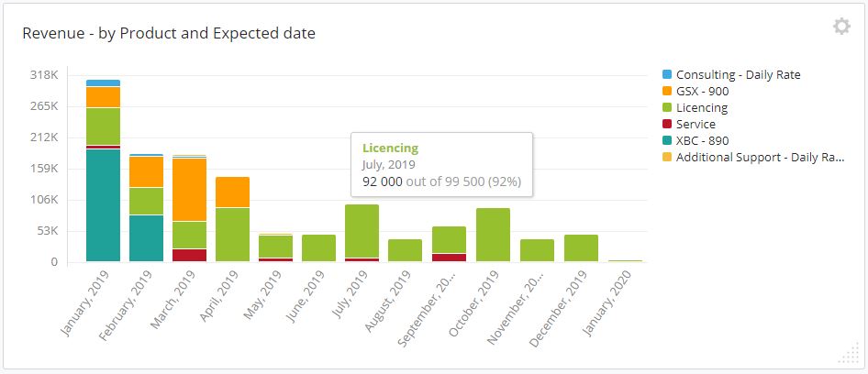This screenshot has height=374, width=868.
Task: Click the chart title Revenue by Product
Action: point(169,33)
